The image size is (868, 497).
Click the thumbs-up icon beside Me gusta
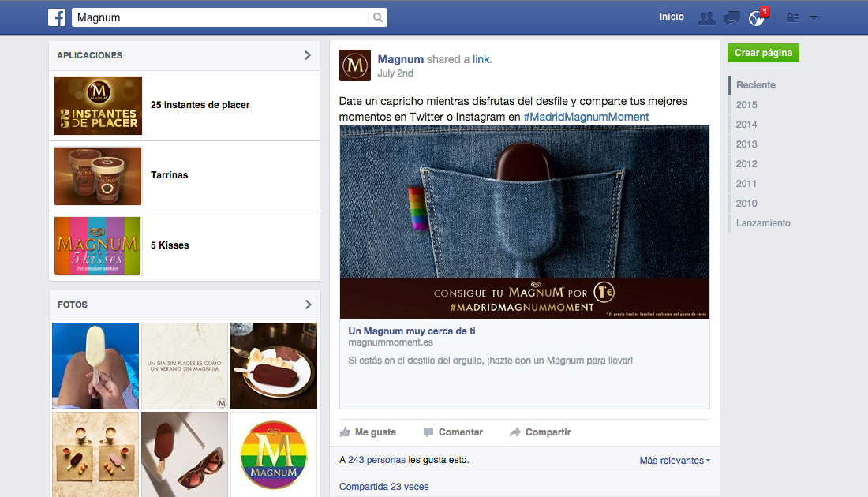coord(345,432)
